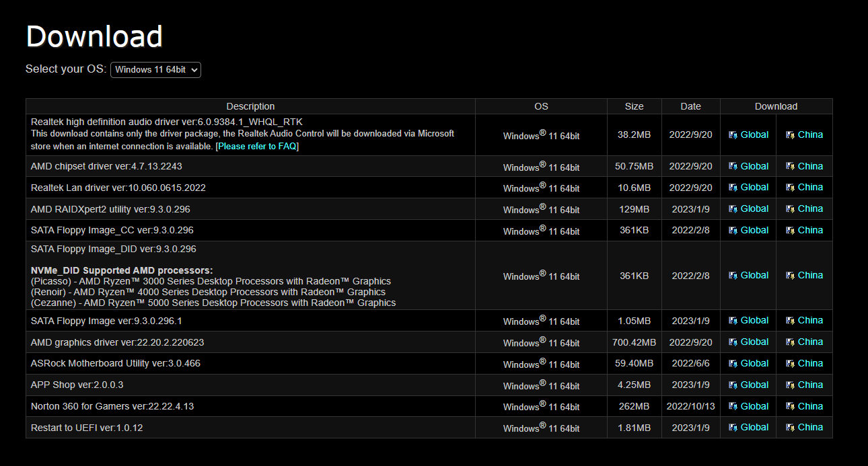Download AMD RAIDXpert2 utility via China link

(810, 208)
